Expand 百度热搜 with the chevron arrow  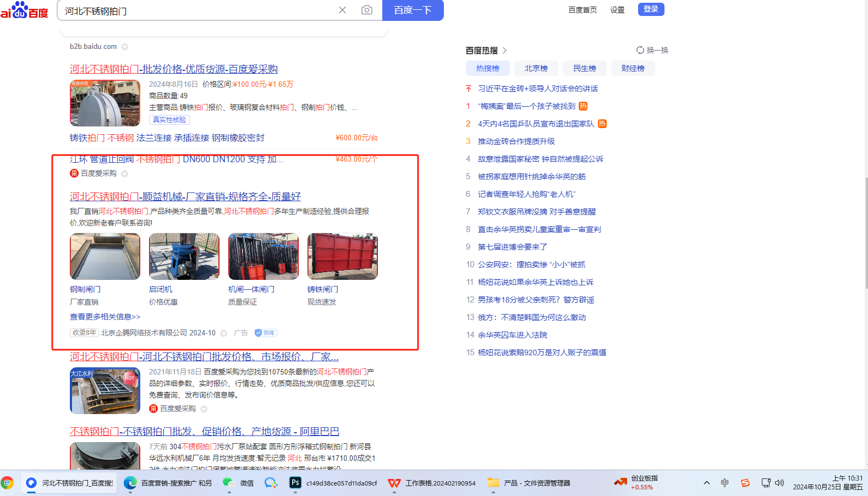pos(504,51)
